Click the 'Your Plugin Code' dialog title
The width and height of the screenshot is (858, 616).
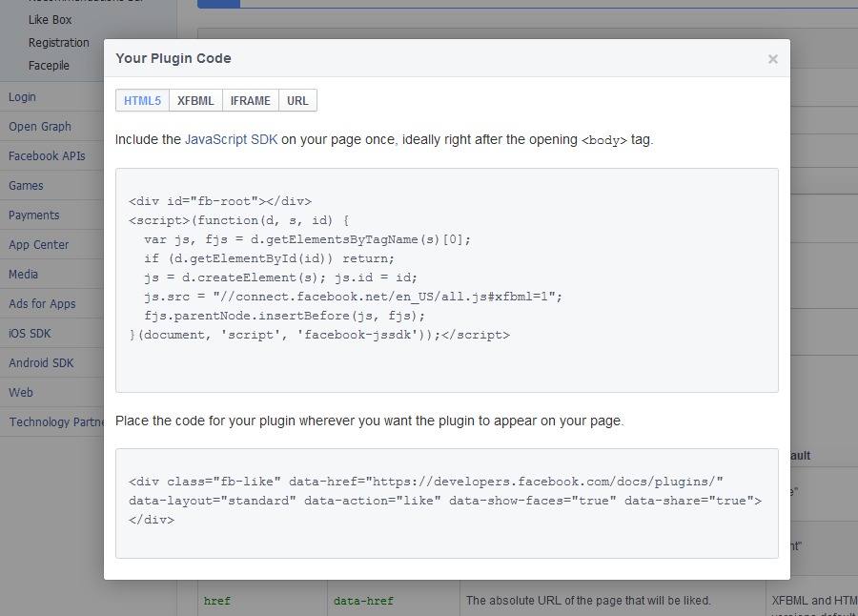(174, 58)
